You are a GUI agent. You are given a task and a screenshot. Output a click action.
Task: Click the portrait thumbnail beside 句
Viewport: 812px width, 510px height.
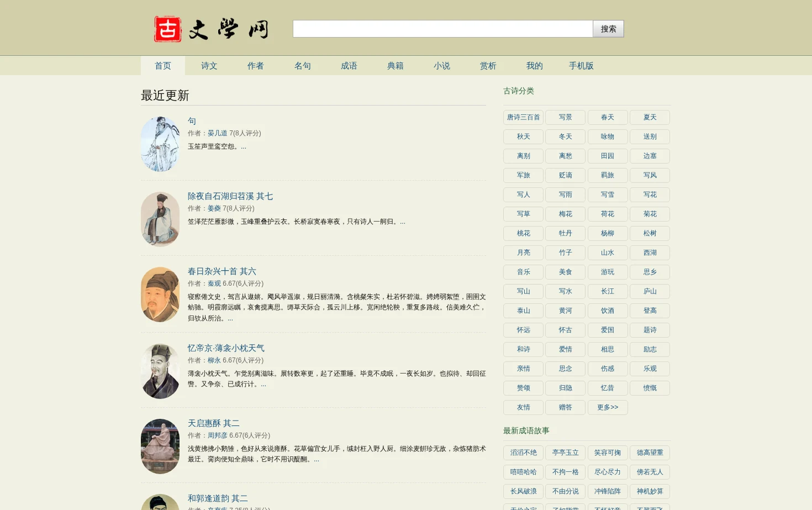click(x=160, y=144)
